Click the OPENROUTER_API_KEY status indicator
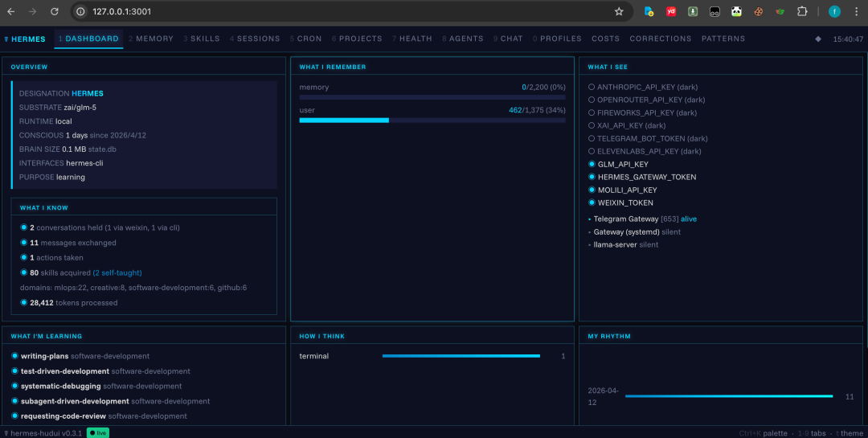868x438 pixels. (592, 100)
